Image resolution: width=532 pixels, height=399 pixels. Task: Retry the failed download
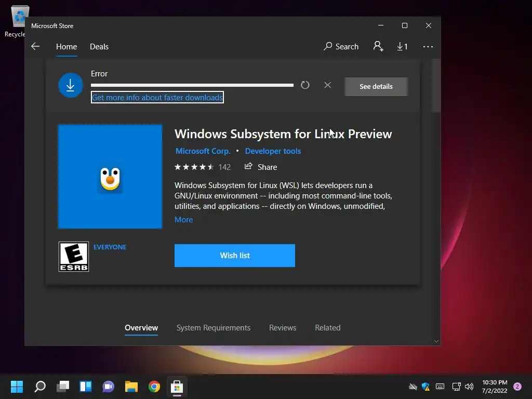(x=305, y=85)
